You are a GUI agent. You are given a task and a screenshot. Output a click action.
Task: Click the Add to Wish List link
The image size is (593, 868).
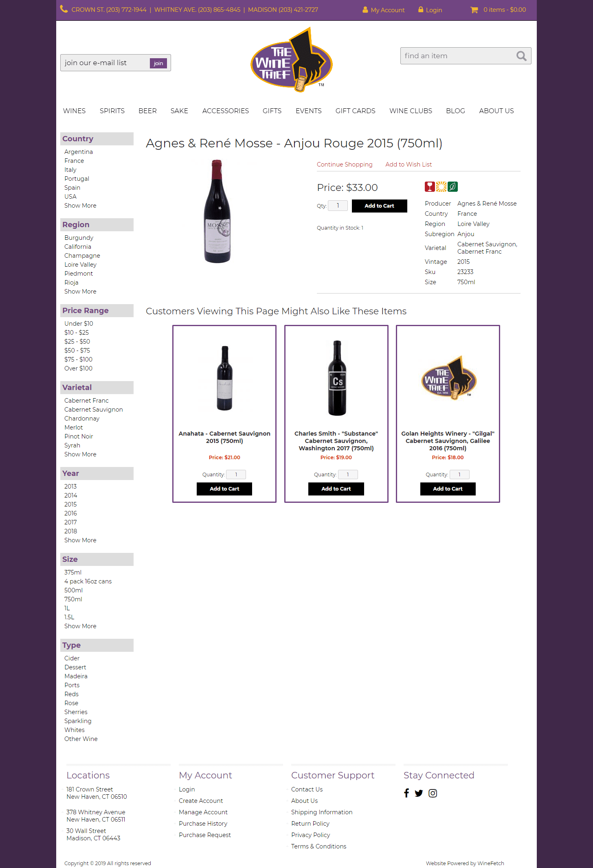point(409,164)
